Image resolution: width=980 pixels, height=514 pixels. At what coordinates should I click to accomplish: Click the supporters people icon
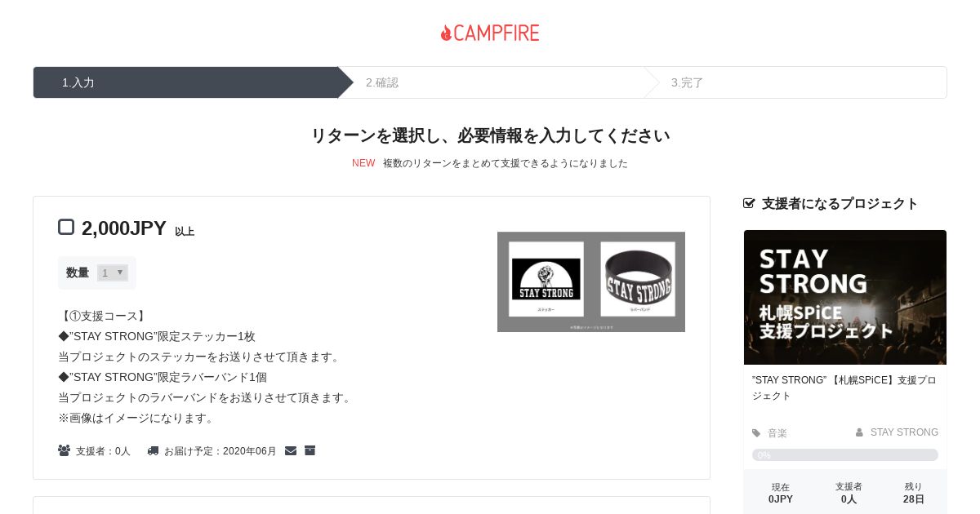coord(64,450)
